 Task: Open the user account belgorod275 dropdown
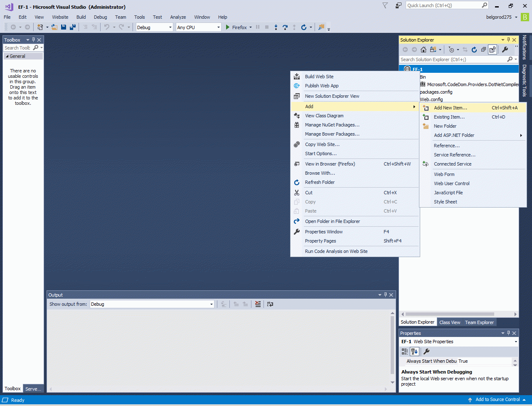pos(516,17)
